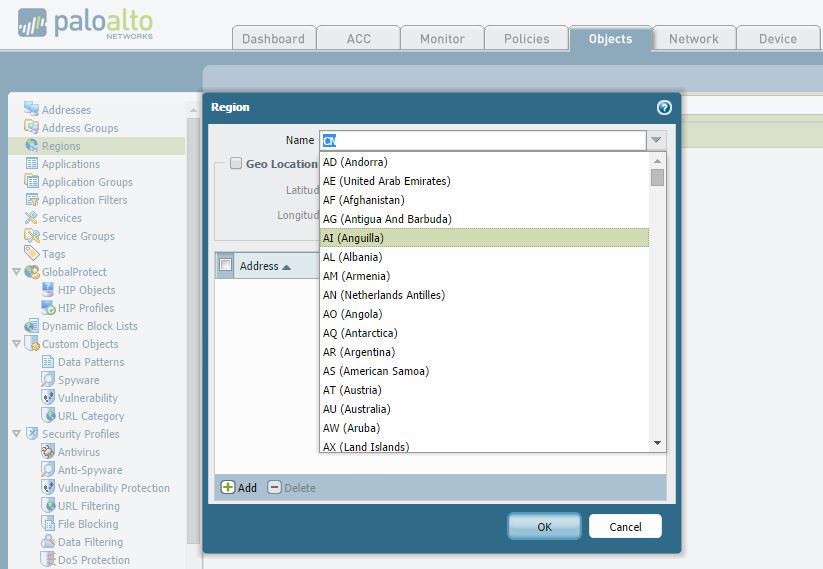Enable the Geo Location checkbox
The width and height of the screenshot is (823, 569).
point(236,163)
